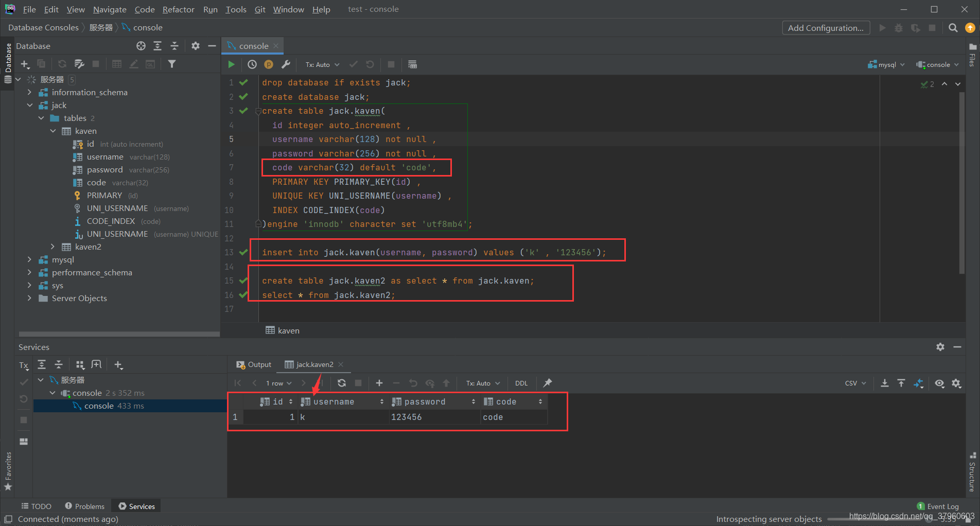Click the DDL button
This screenshot has width=980, height=526.
click(x=521, y=383)
